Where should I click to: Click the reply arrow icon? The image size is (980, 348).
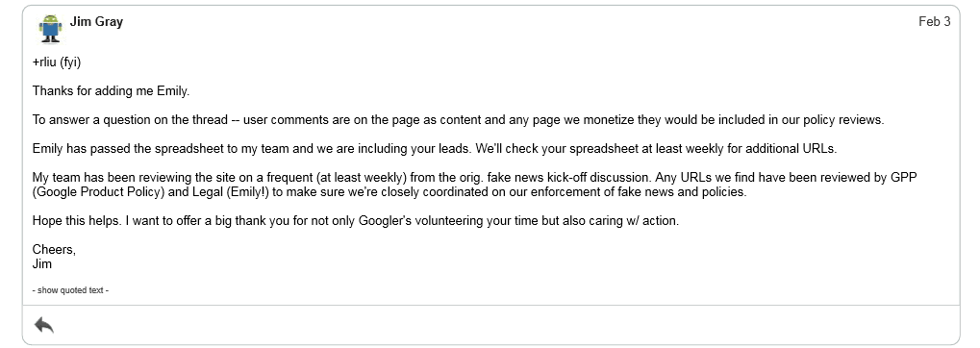click(x=43, y=325)
